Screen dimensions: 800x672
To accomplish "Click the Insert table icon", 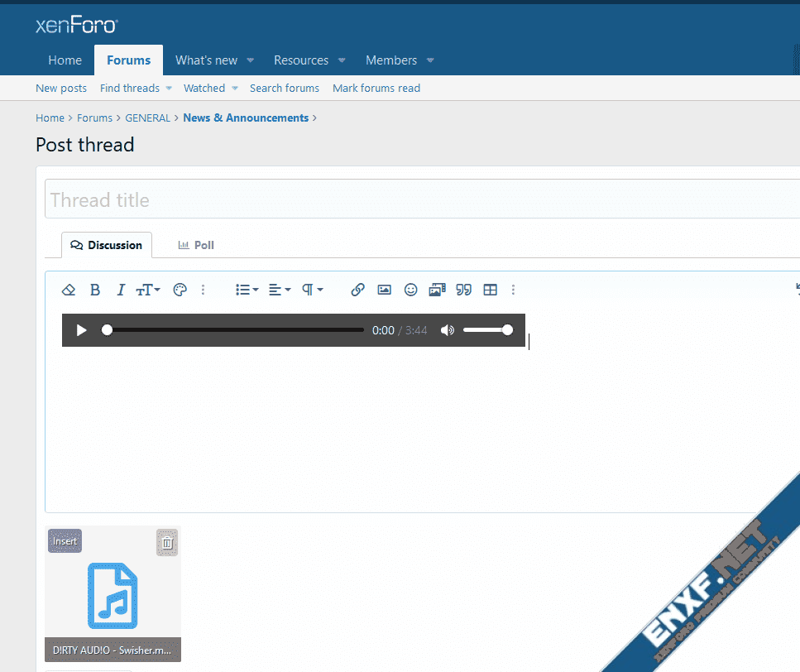I will 490,290.
